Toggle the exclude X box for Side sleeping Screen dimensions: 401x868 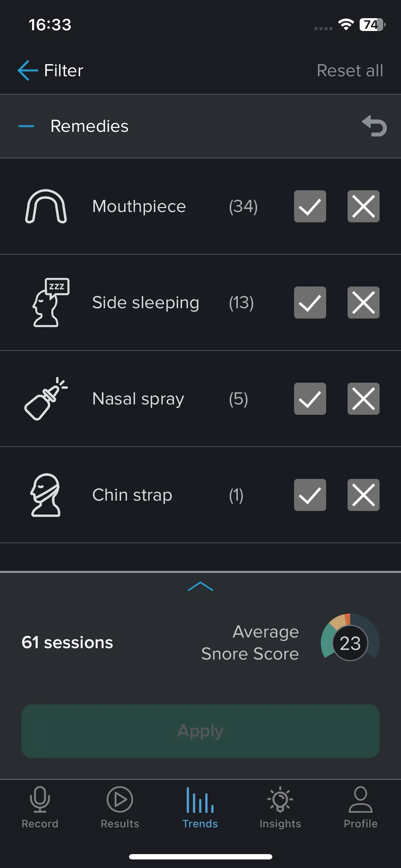point(363,303)
